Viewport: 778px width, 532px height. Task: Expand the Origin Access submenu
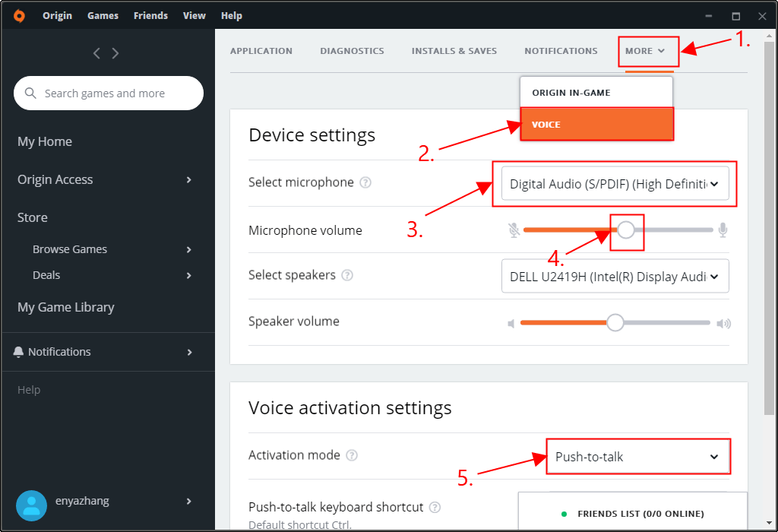[188, 179]
